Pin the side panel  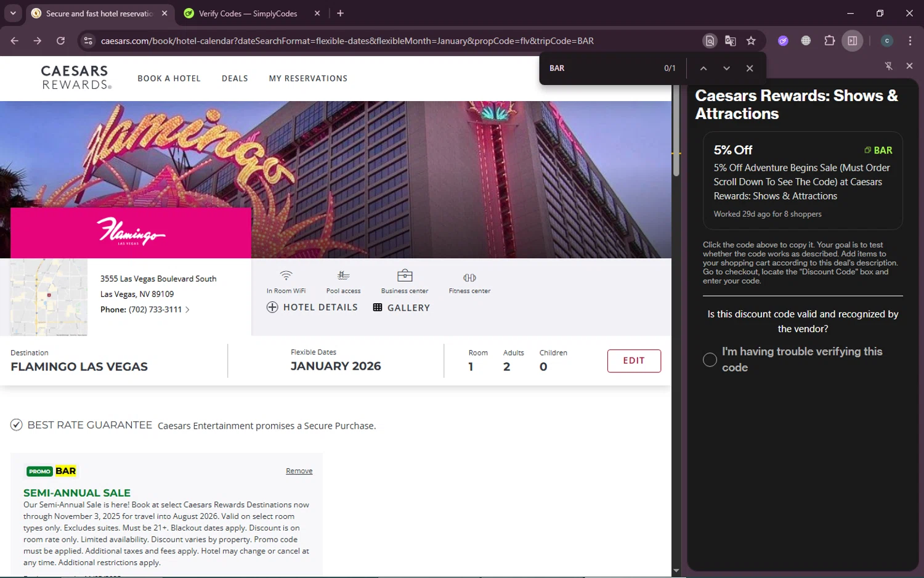coord(888,66)
